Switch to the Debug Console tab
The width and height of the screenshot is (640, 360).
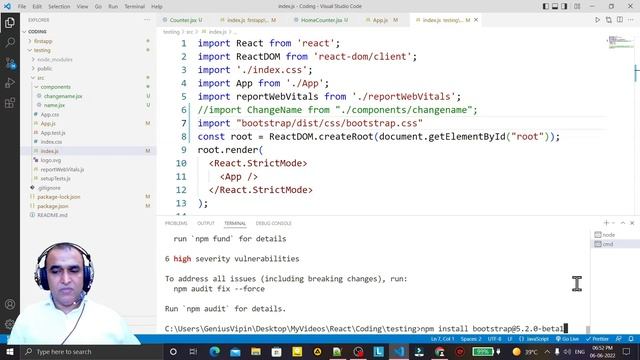[273, 223]
